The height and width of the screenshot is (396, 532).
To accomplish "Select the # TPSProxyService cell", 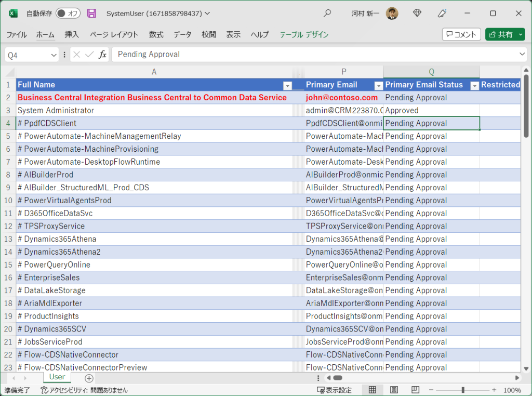I will pos(154,227).
